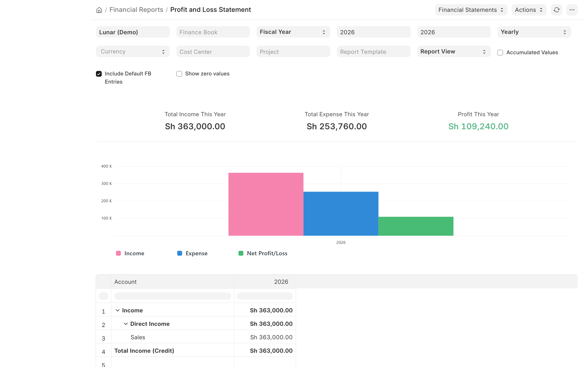Image resolution: width=588 pixels, height=367 pixels.
Task: Open the Fiscal Year dropdown
Action: coord(293,32)
